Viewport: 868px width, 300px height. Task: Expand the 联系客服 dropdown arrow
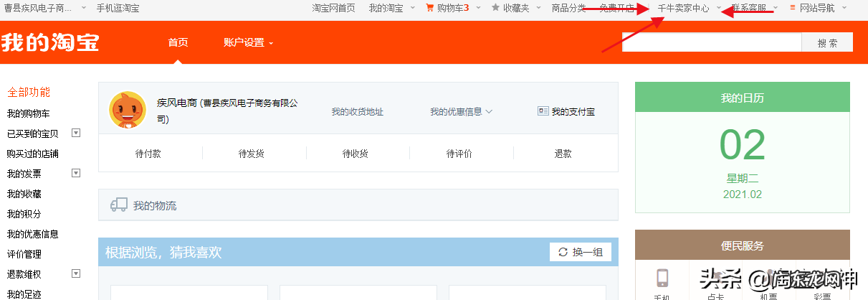pyautogui.click(x=776, y=9)
